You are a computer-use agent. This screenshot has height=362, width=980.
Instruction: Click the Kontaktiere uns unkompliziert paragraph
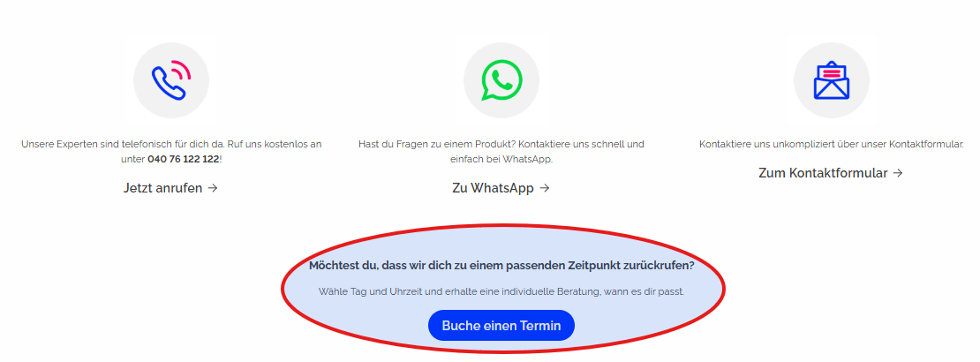point(832,145)
